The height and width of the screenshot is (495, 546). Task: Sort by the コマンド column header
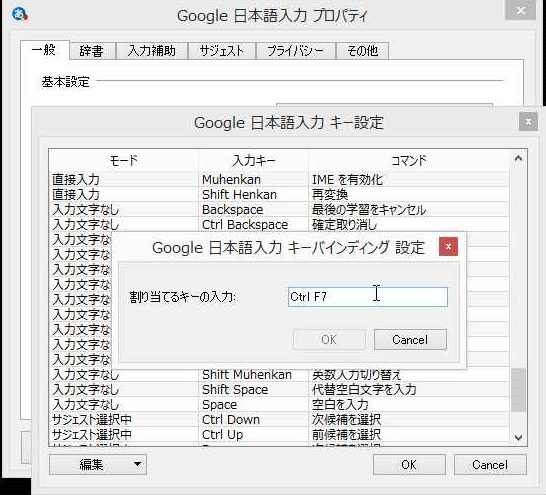(x=409, y=160)
